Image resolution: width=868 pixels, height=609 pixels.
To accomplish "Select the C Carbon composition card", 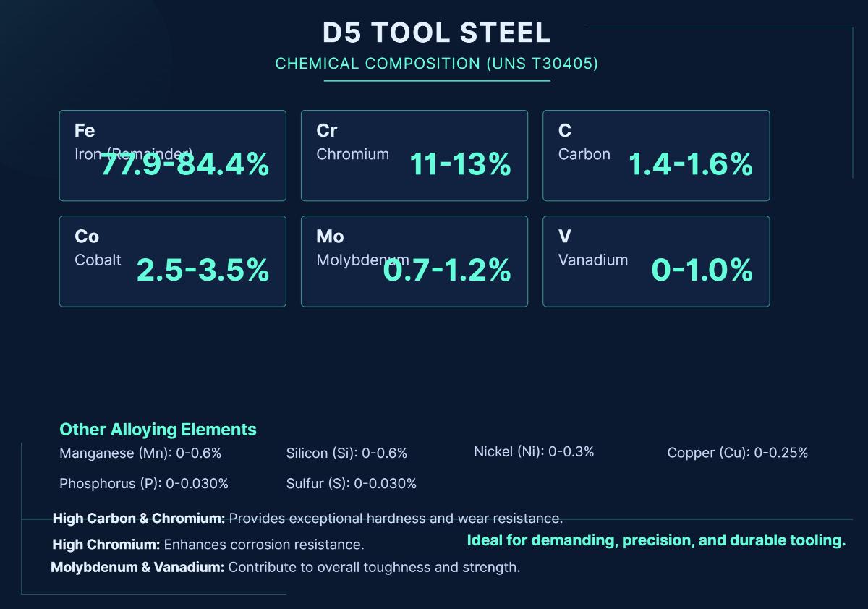I will (x=655, y=155).
